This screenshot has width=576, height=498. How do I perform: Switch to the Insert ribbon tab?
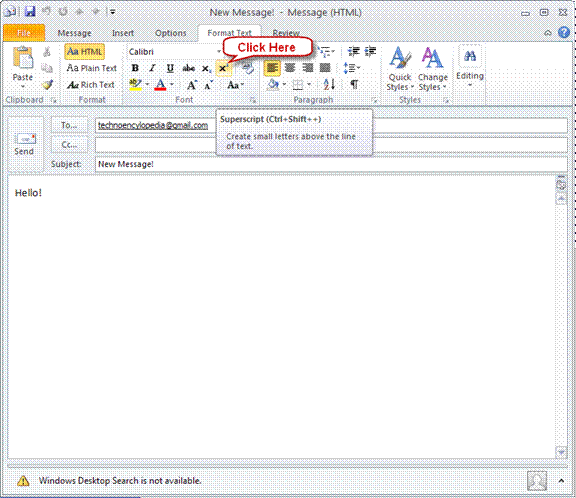point(123,33)
